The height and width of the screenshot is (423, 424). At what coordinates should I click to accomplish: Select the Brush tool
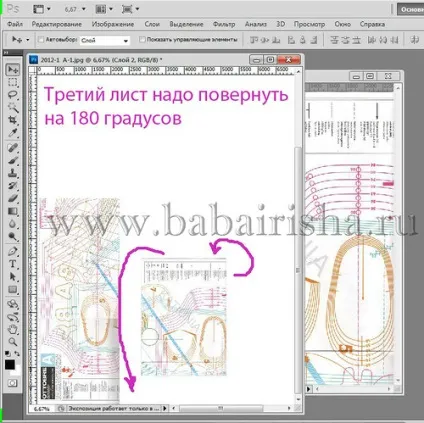pos(13,160)
